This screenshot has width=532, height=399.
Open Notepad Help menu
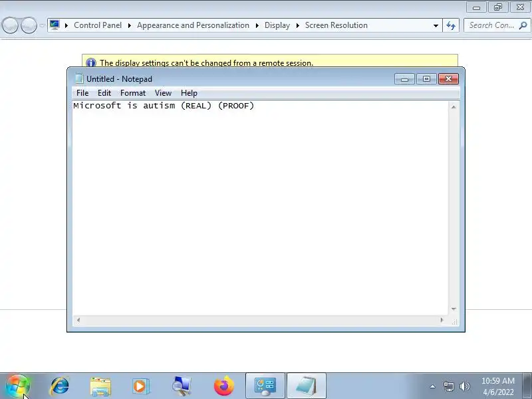(x=189, y=93)
